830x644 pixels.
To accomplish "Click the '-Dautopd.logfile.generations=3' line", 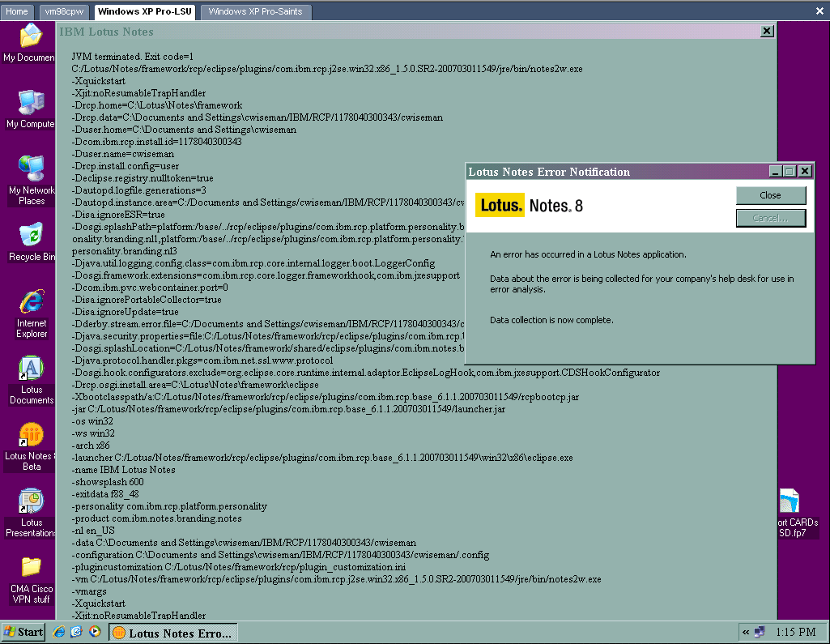I will [140, 190].
